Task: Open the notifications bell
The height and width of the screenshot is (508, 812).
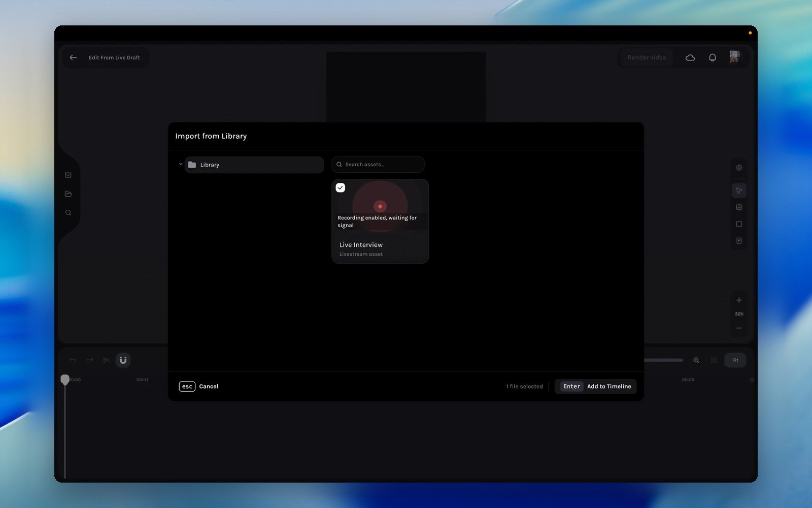Action: click(x=713, y=57)
